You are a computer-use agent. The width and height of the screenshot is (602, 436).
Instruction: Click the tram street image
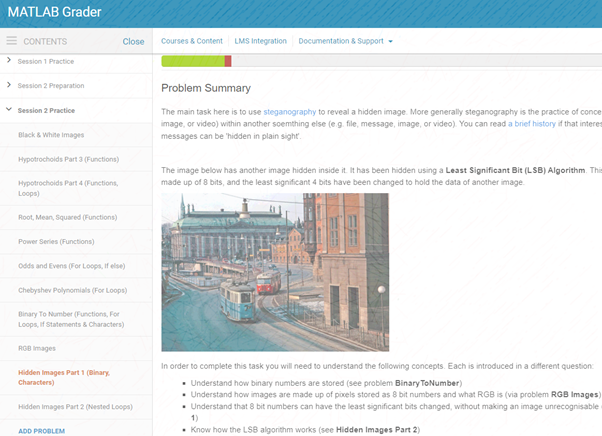[275, 272]
